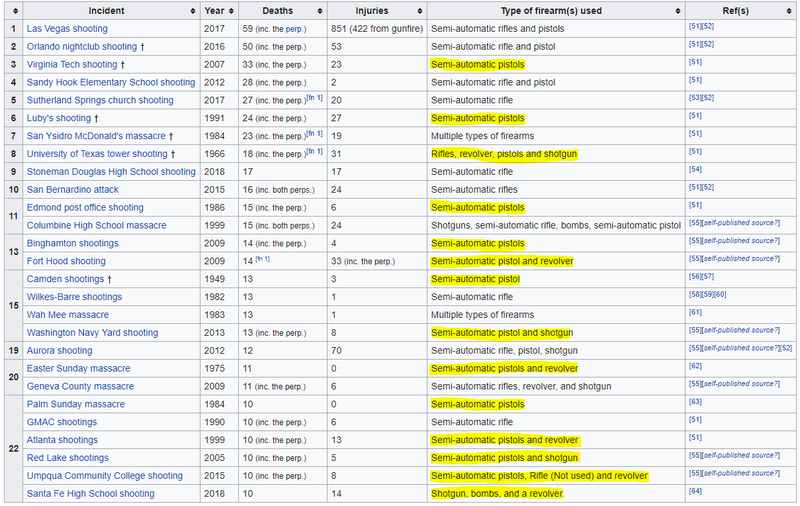Open Santa Fe High School shooting link
800x506 pixels.
pos(90,493)
